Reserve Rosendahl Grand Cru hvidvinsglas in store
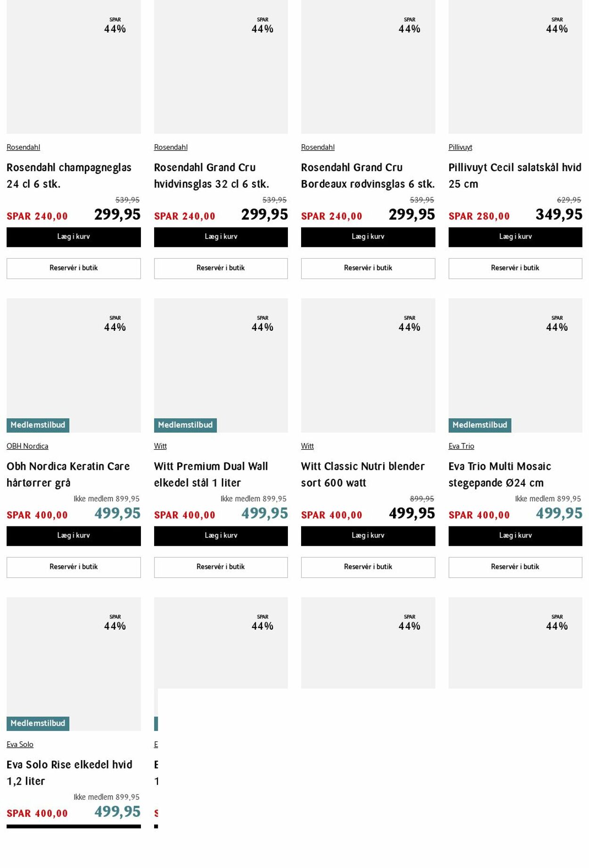 click(221, 268)
